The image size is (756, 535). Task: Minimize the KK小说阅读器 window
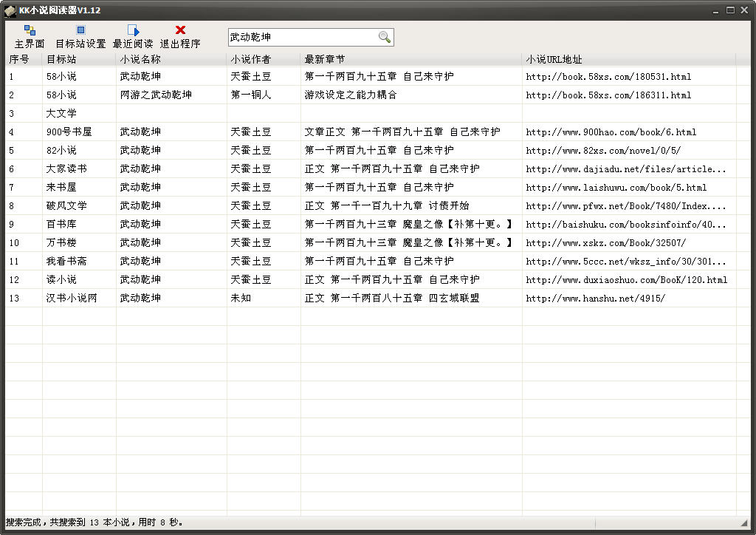point(715,10)
